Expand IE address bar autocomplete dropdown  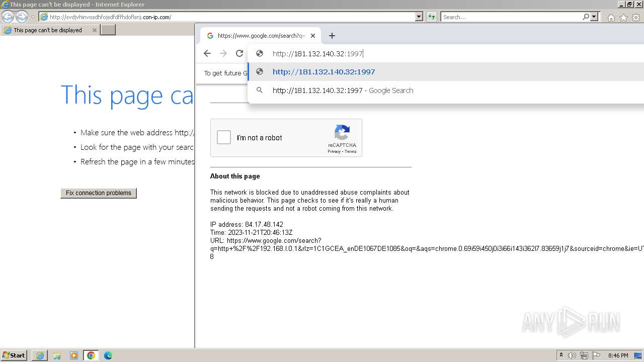(x=419, y=17)
